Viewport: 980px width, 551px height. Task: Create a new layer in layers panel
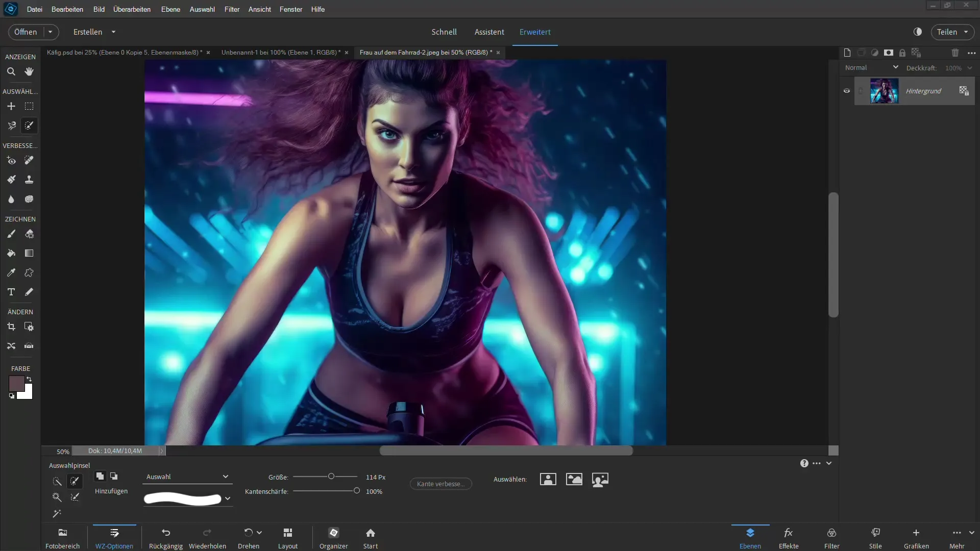tap(847, 53)
